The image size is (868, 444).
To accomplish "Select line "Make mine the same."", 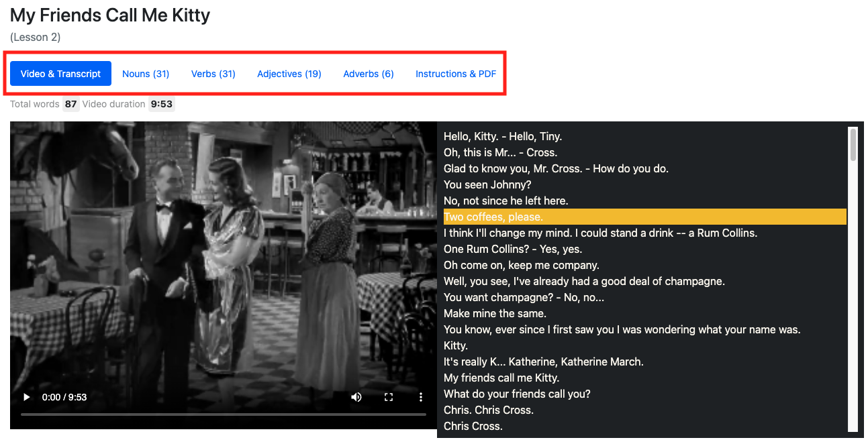I will click(495, 313).
